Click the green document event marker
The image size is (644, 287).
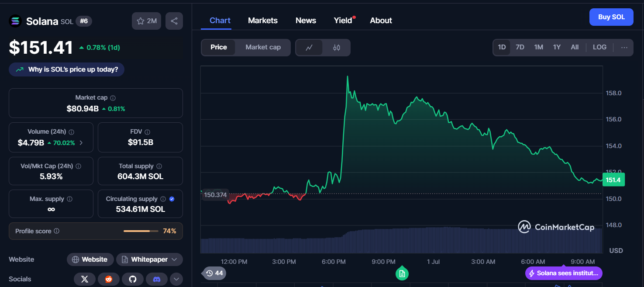tap(402, 273)
